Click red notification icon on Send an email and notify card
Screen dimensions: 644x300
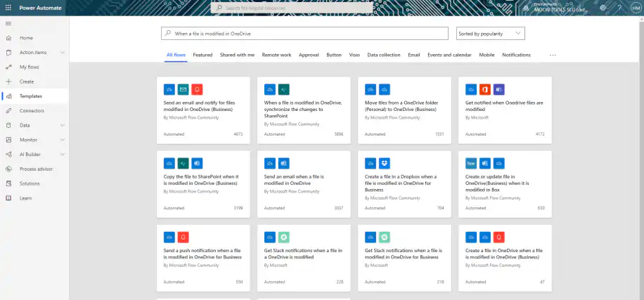pyautogui.click(x=197, y=89)
